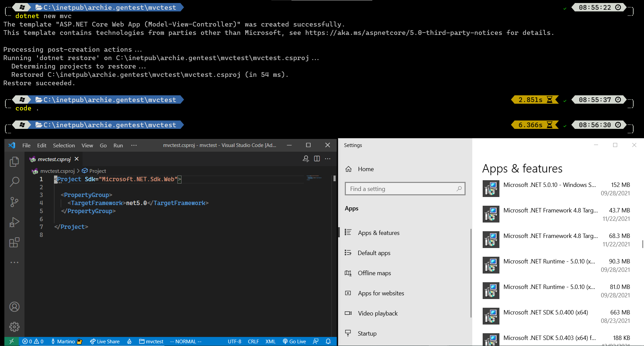Image resolution: width=644 pixels, height=346 pixels.
Task: Open the Extensions view
Action: coord(14,242)
